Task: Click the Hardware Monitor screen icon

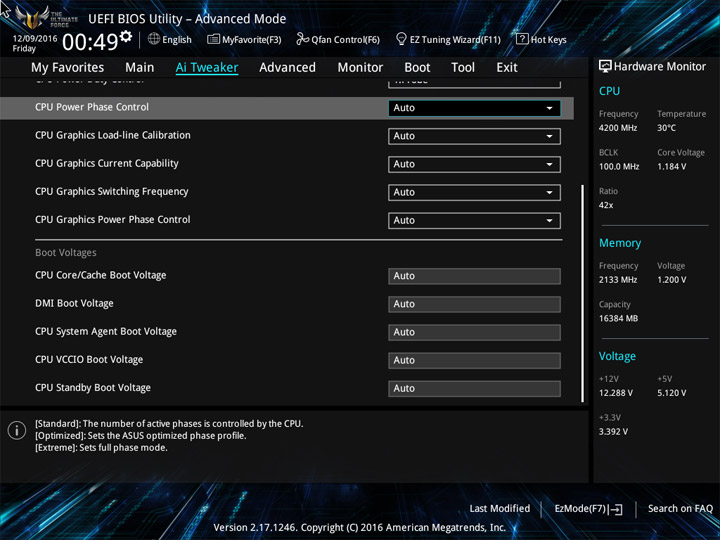Action: pyautogui.click(x=605, y=66)
